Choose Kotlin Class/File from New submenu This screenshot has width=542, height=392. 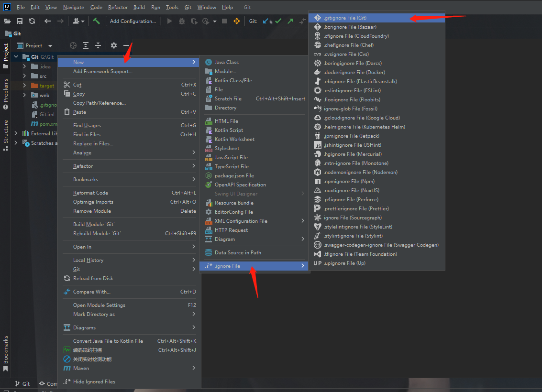pyautogui.click(x=255, y=80)
